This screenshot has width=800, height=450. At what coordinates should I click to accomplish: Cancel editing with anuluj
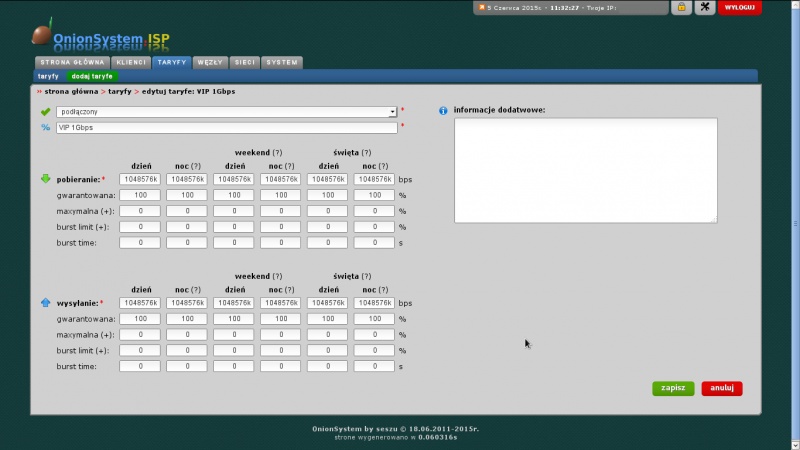tap(722, 388)
